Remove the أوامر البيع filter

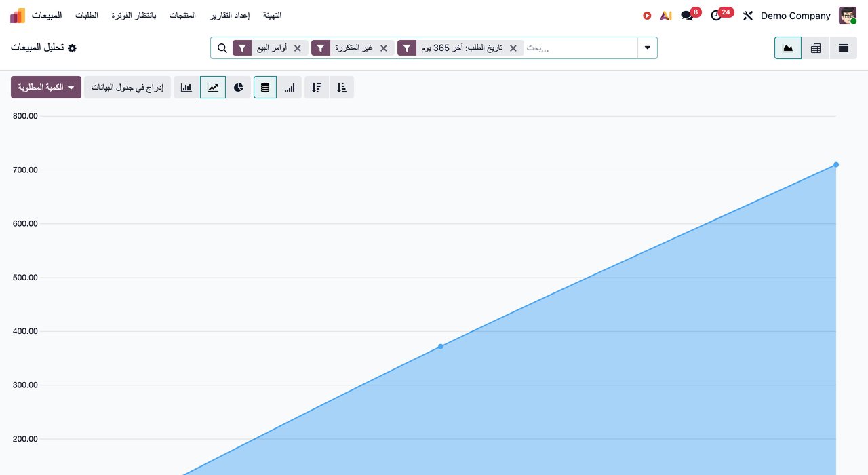point(297,48)
